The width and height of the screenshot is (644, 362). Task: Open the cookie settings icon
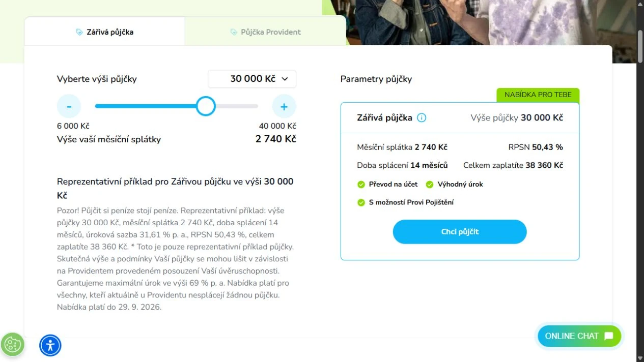[12, 345]
